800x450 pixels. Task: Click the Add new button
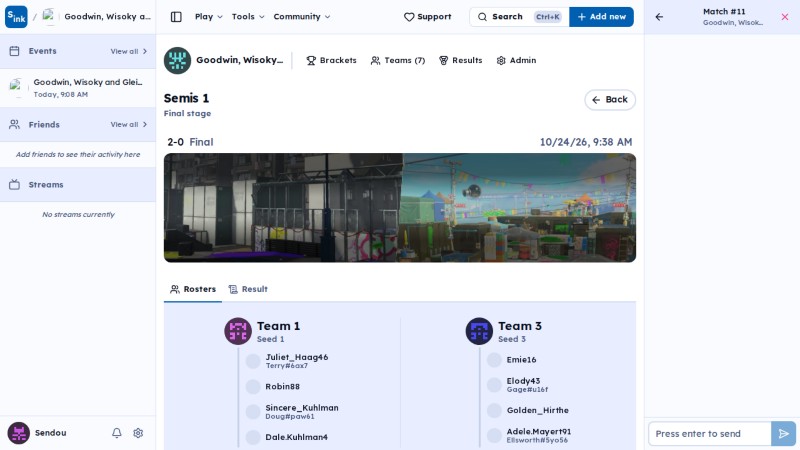click(x=602, y=17)
